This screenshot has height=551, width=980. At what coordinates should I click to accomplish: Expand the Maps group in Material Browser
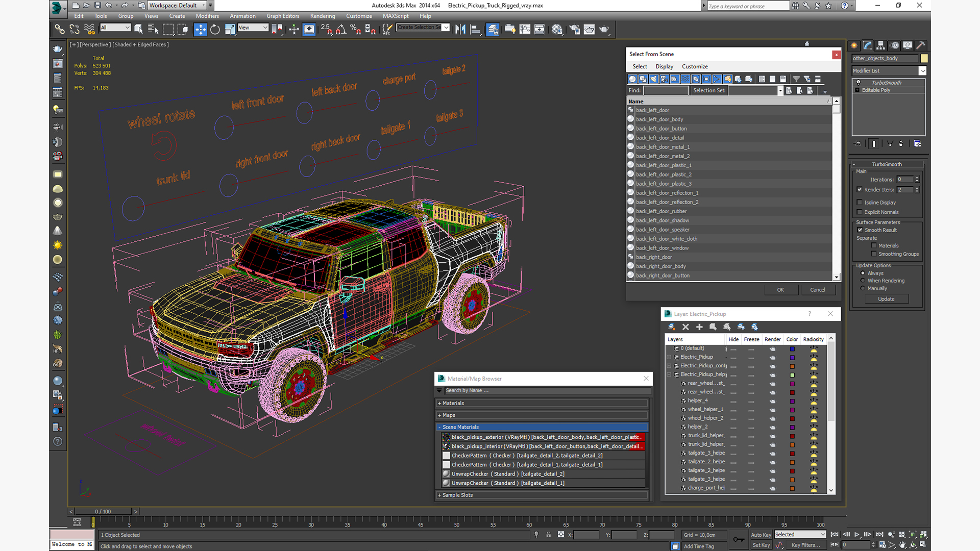pos(543,415)
